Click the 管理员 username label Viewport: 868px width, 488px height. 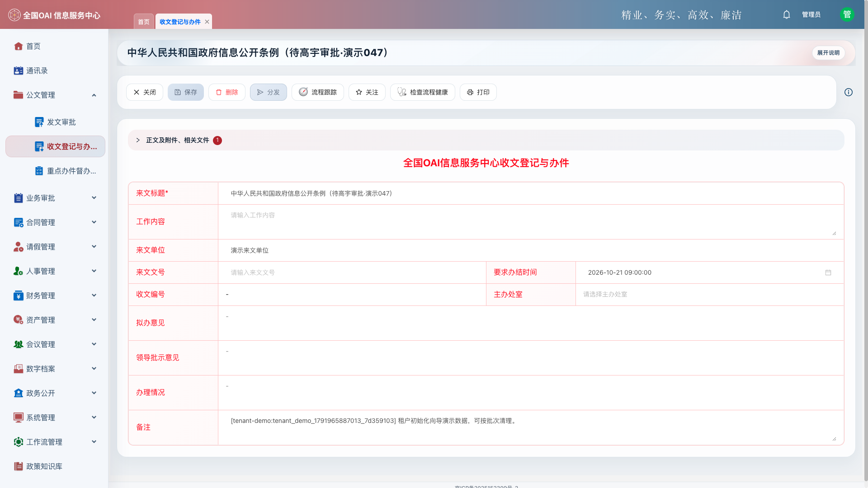pos(811,14)
